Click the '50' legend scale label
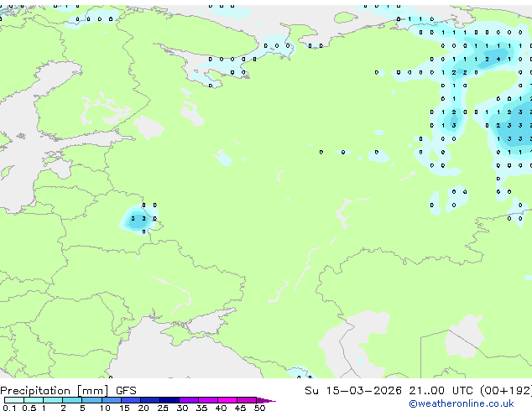532x411 pixels. (x=259, y=408)
